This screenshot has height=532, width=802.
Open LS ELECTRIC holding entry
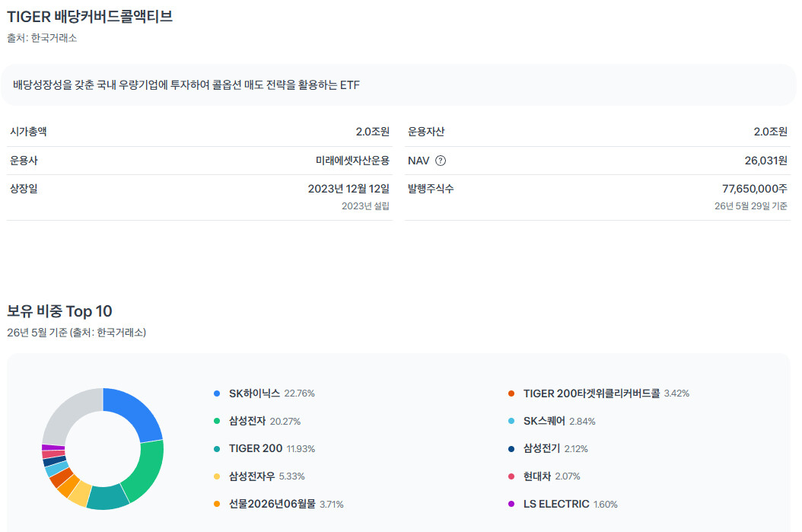(x=556, y=504)
